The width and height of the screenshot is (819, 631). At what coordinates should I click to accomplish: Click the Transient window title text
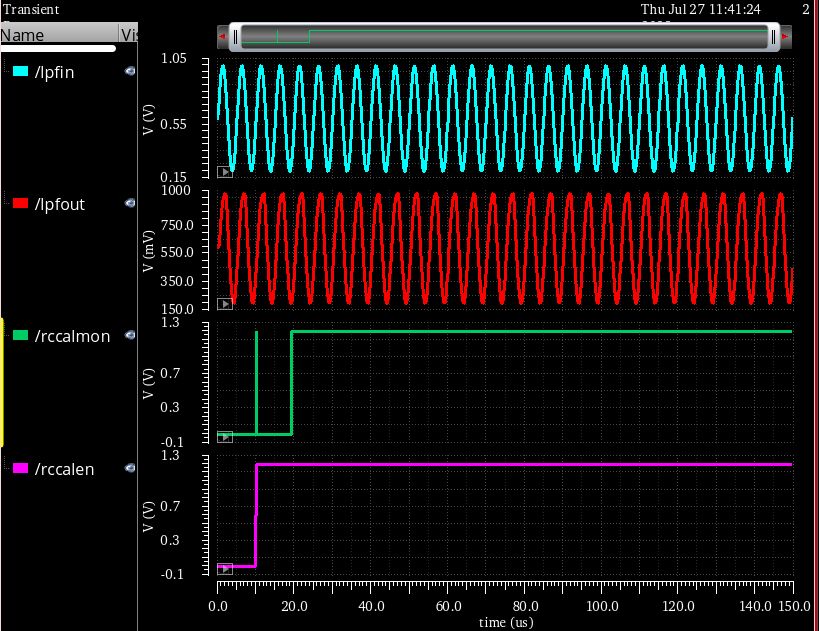(x=31, y=9)
